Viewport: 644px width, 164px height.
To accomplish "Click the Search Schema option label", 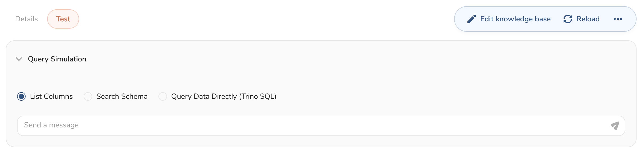I will (x=122, y=96).
